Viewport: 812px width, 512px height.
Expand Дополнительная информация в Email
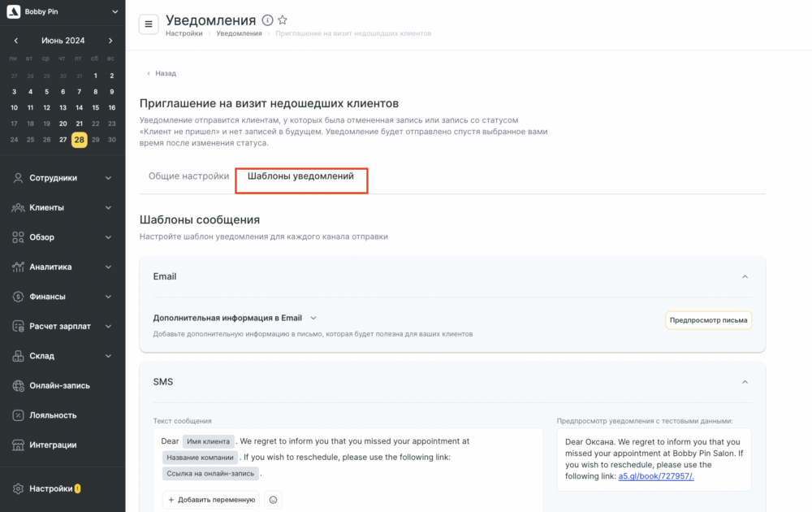tap(235, 318)
